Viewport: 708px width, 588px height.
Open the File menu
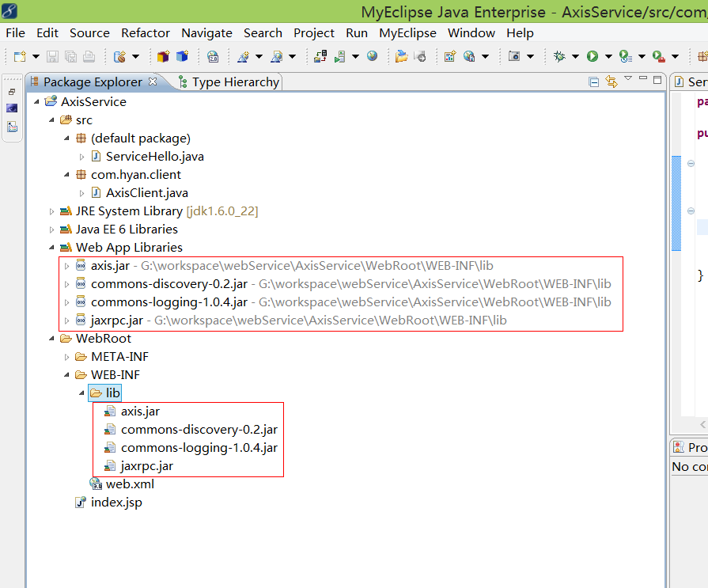(x=15, y=33)
